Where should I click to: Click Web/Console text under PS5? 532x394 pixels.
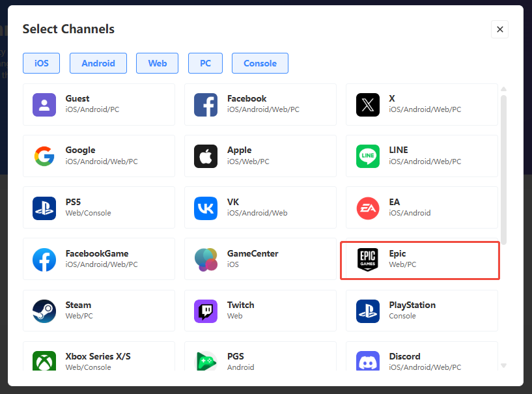click(x=88, y=213)
